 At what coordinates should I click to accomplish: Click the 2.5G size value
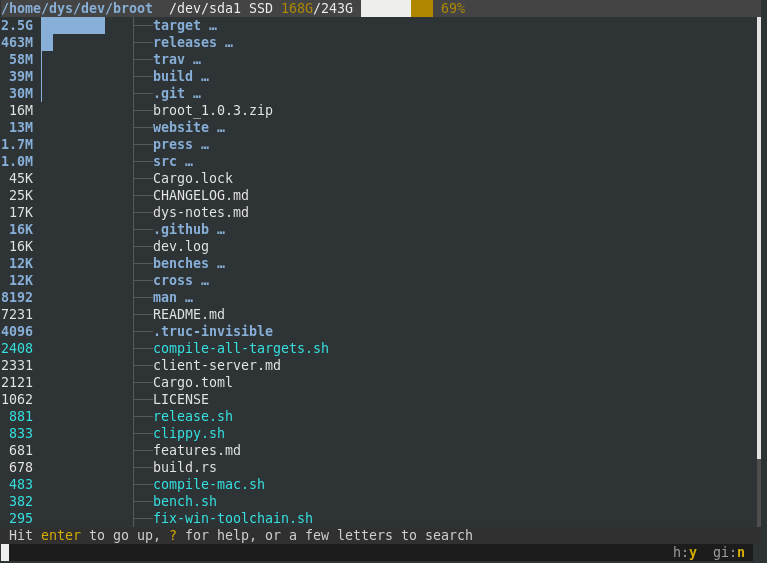pos(17,25)
